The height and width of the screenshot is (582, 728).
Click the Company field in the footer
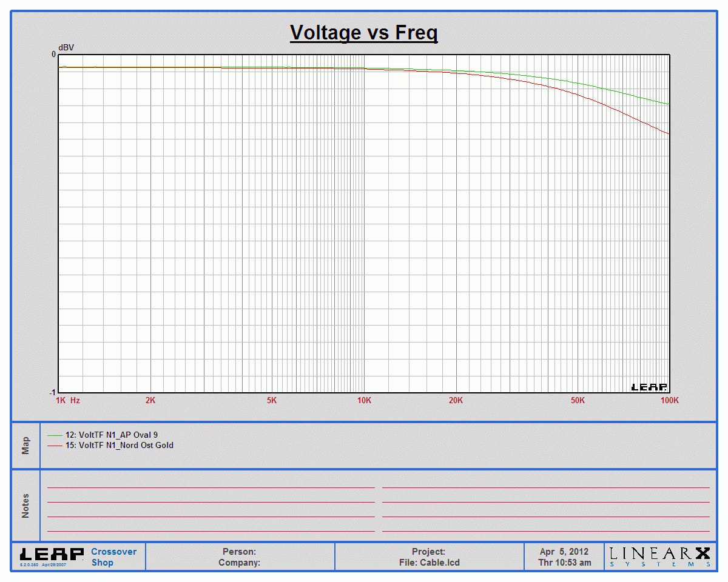pyautogui.click(x=239, y=563)
